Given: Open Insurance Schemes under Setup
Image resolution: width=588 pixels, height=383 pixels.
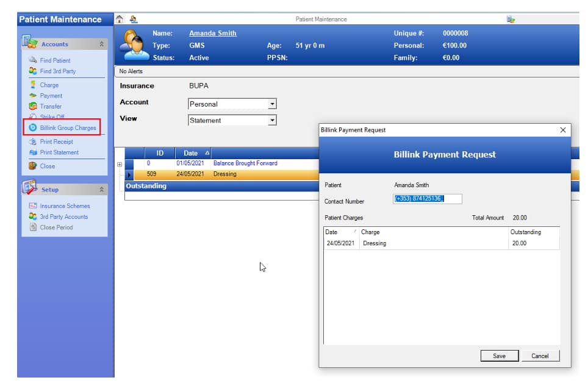Looking at the screenshot, I should click(65, 206).
